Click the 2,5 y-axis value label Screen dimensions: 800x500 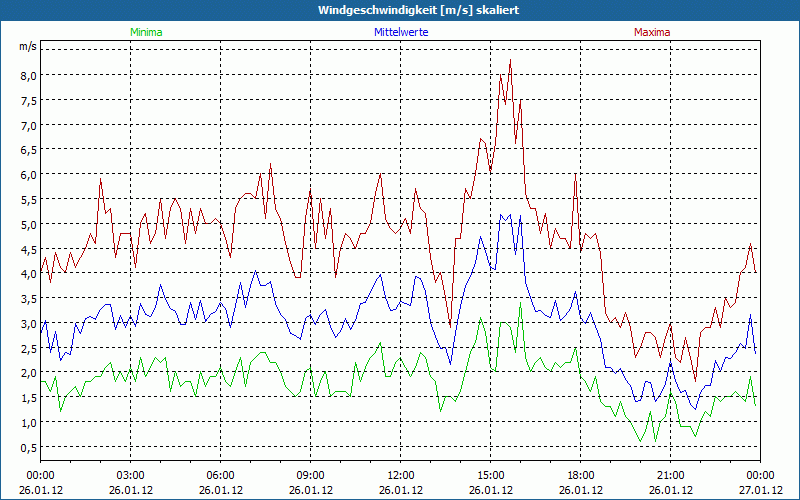coord(28,348)
